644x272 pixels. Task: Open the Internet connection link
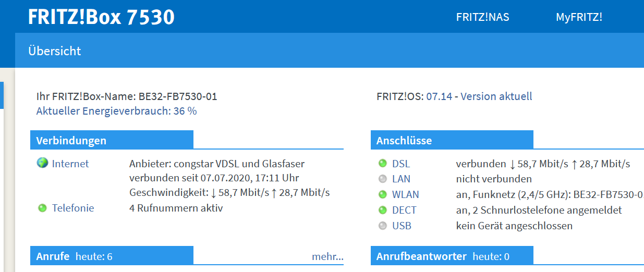(70, 164)
